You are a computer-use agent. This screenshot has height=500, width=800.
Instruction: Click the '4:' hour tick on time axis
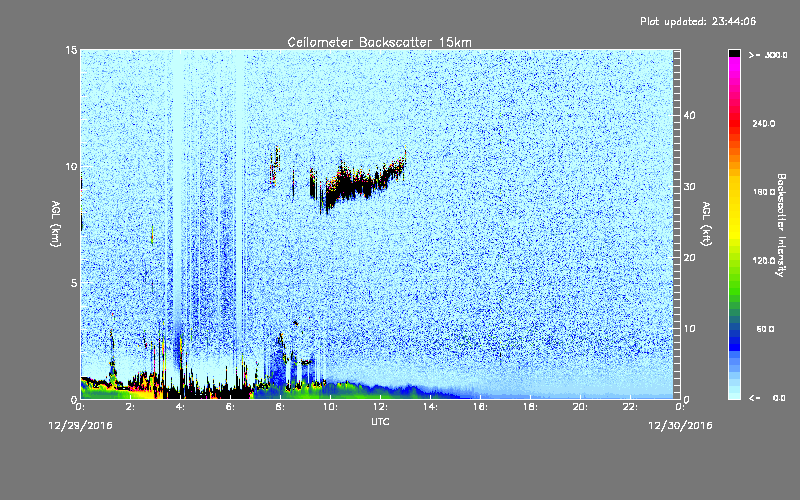[181, 407]
